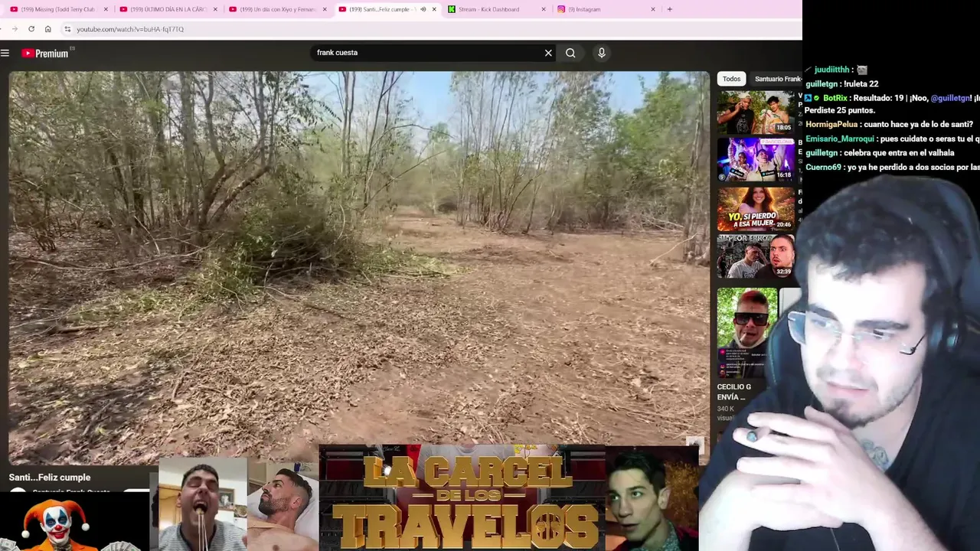Screen dimensions: 980x551
Task: Click chat username 'HormigaPelua'
Action: pos(831,125)
